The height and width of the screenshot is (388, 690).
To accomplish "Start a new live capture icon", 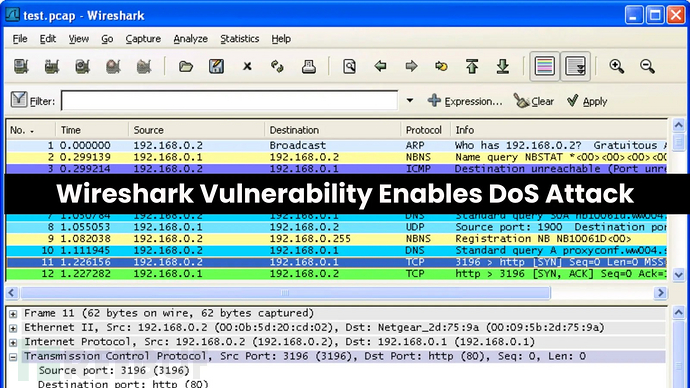I will [82, 66].
